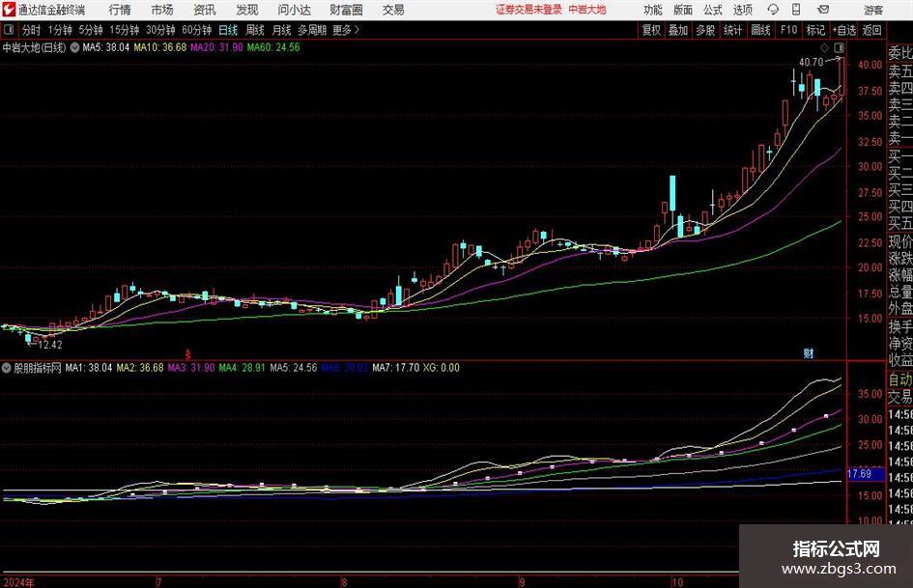Open the 公式 menu
913x588 pixels.
tap(713, 10)
